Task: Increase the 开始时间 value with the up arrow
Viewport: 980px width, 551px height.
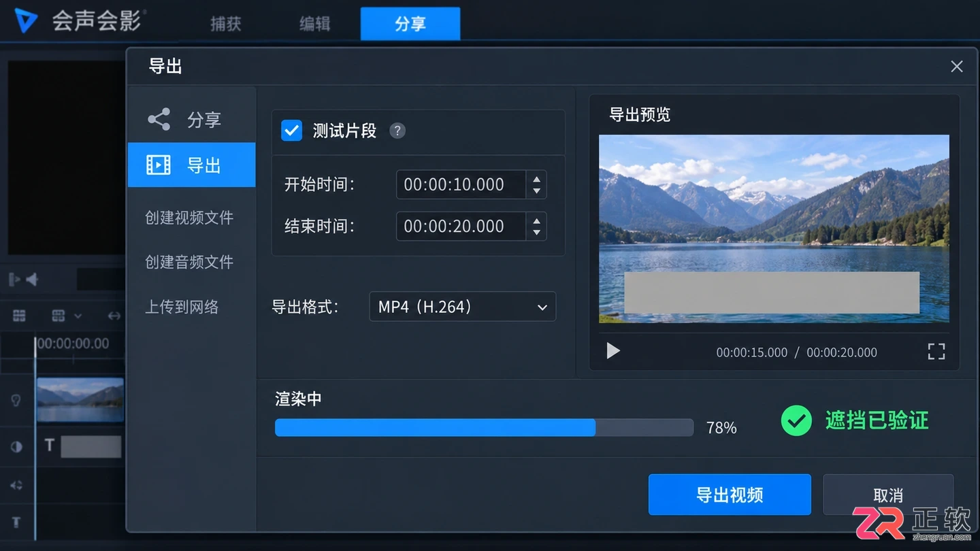Action: point(537,179)
